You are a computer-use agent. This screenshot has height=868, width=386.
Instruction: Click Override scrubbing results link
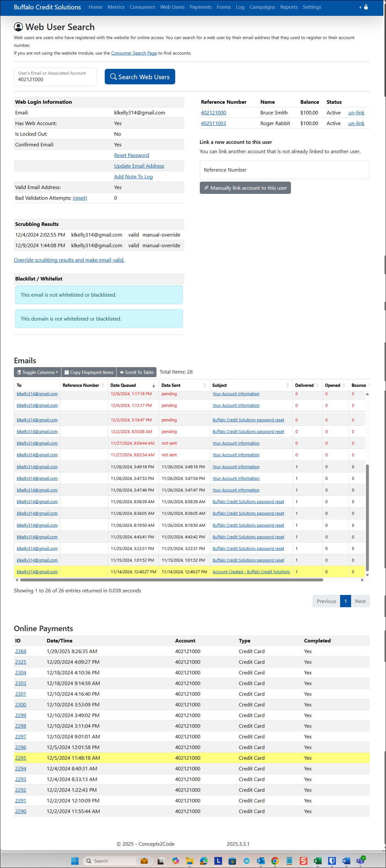point(69,260)
